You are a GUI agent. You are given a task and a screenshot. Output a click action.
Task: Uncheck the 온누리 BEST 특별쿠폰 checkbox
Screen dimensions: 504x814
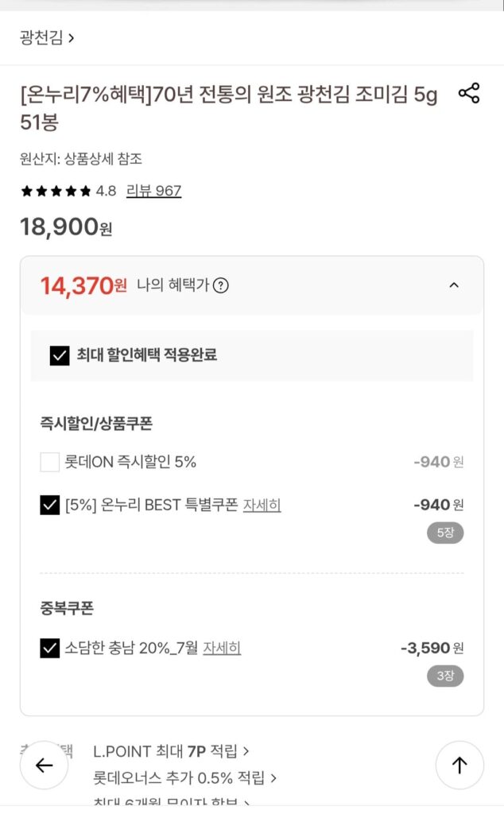(50, 505)
